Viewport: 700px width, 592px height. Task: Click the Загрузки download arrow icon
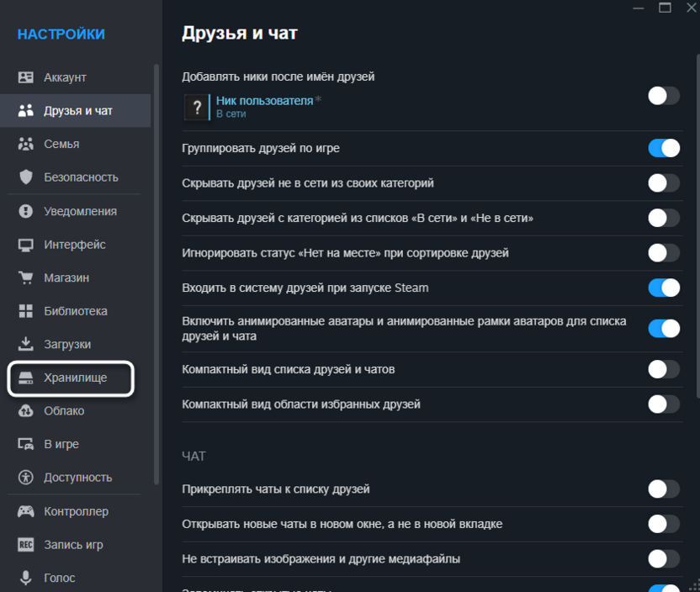click(25, 344)
